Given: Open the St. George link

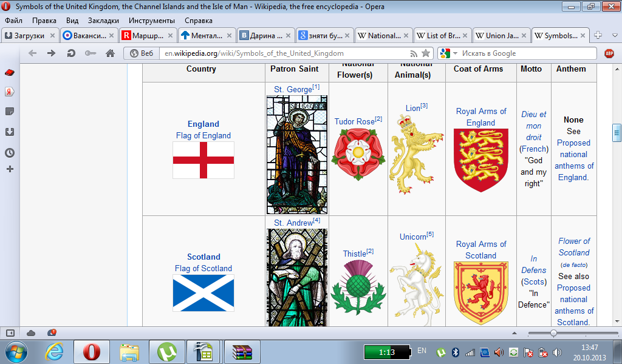Looking at the screenshot, I should tap(293, 89).
